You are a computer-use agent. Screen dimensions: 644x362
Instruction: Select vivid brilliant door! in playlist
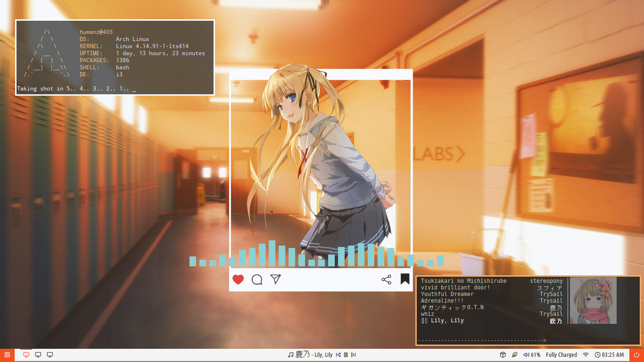455,288
